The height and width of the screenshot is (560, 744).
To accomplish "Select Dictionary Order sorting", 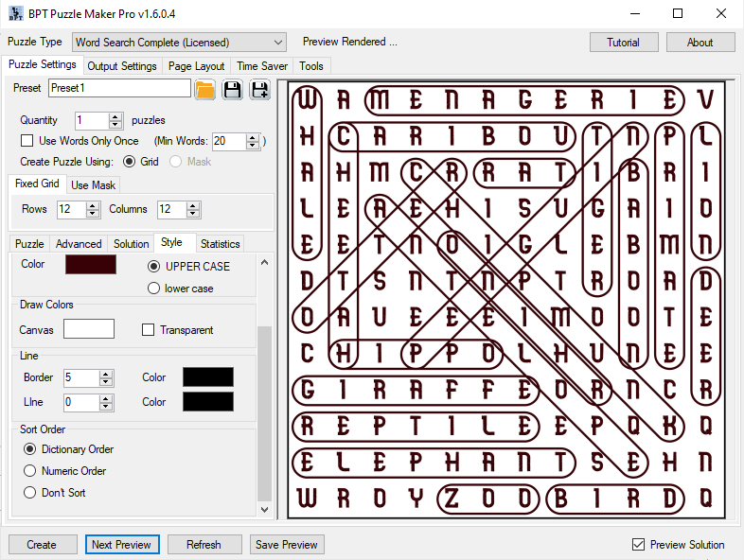I will pyautogui.click(x=30, y=449).
